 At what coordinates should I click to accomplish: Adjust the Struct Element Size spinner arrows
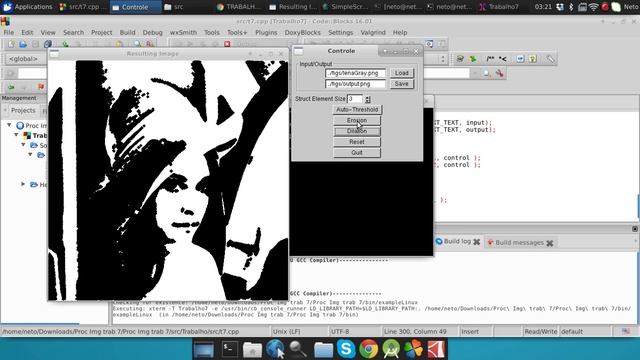point(367,99)
